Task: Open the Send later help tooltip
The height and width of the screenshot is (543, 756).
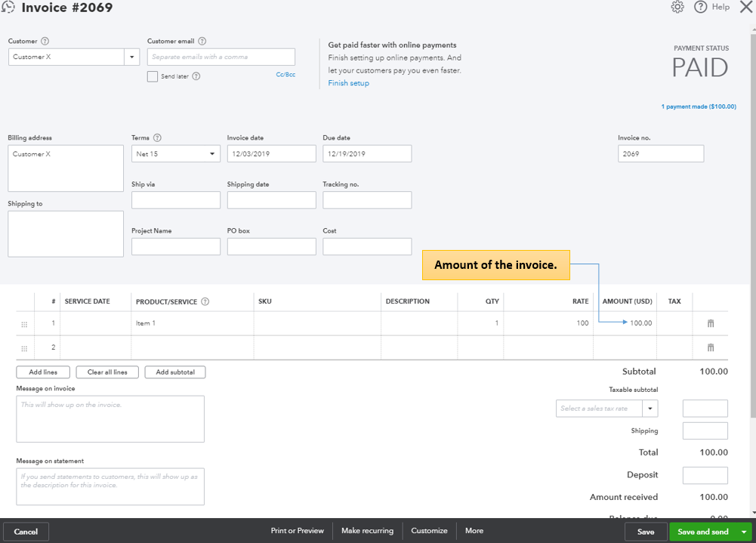Action: (x=196, y=76)
